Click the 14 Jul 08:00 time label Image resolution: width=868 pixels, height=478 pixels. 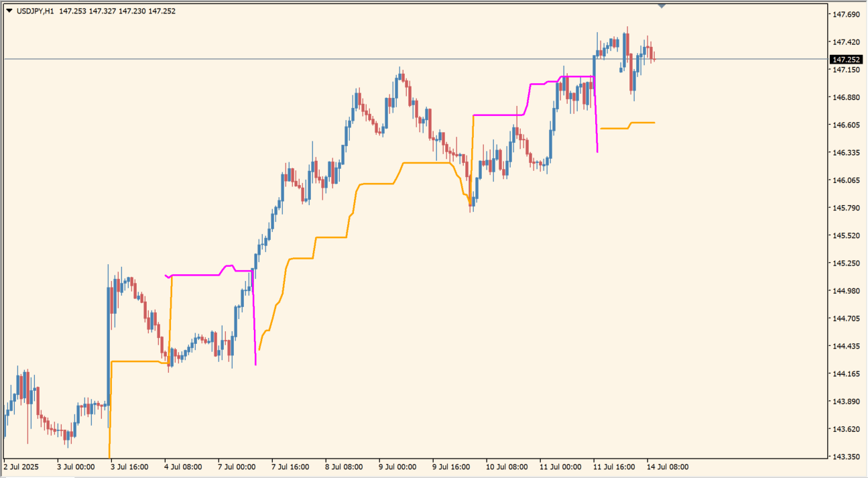[x=668, y=467]
